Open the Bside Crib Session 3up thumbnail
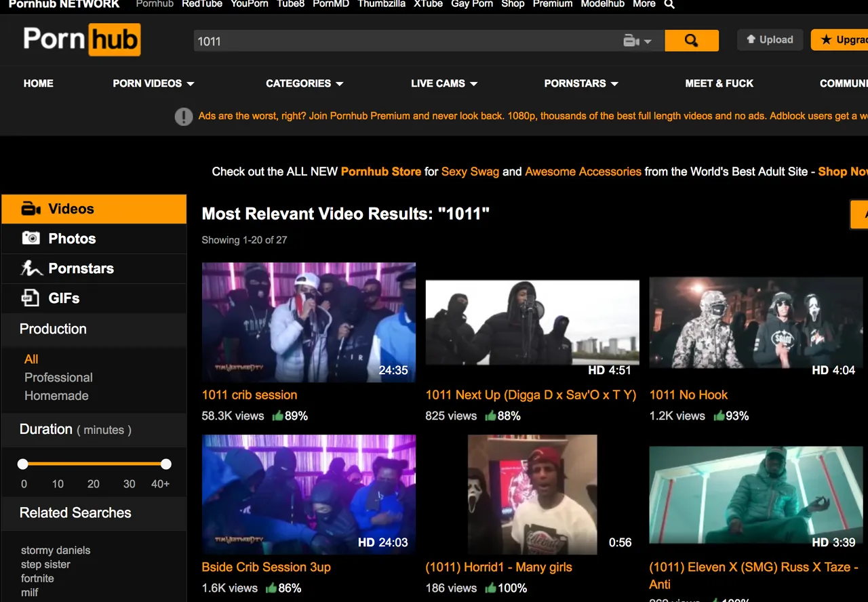Screen dimensions: 868x602 click(x=309, y=495)
